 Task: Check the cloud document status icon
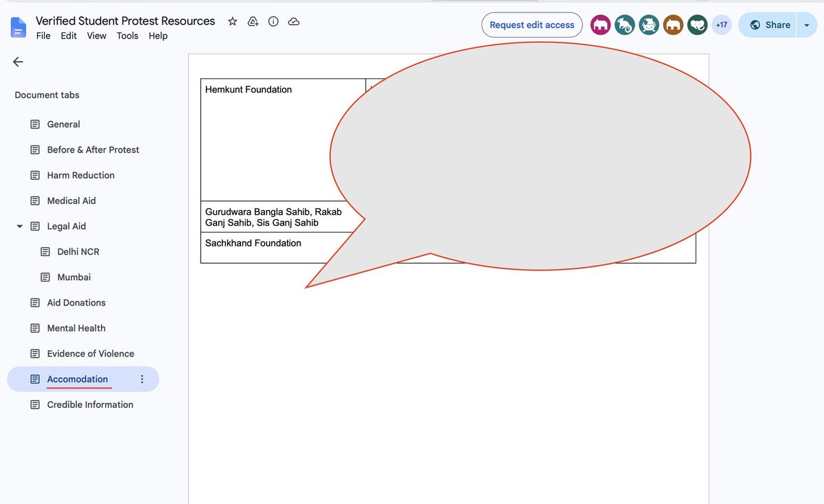tap(294, 21)
